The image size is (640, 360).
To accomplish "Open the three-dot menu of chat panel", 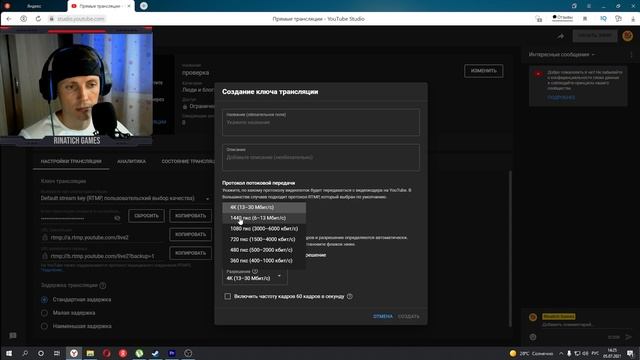I will coord(631,54).
